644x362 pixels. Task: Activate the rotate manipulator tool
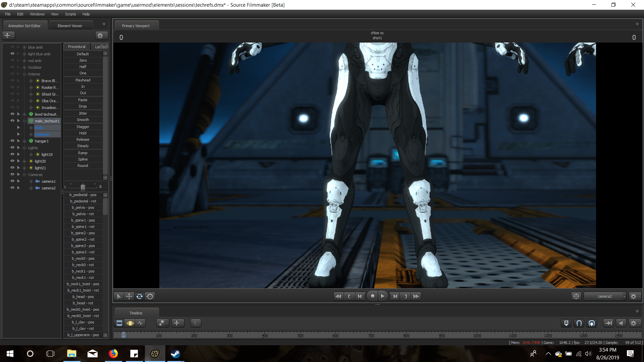click(x=140, y=296)
